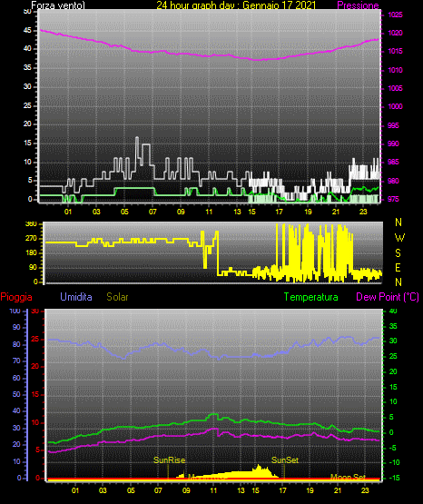423x504 pixels.
Task: Click hour label 23 under the temperature chart
Action: (365, 490)
